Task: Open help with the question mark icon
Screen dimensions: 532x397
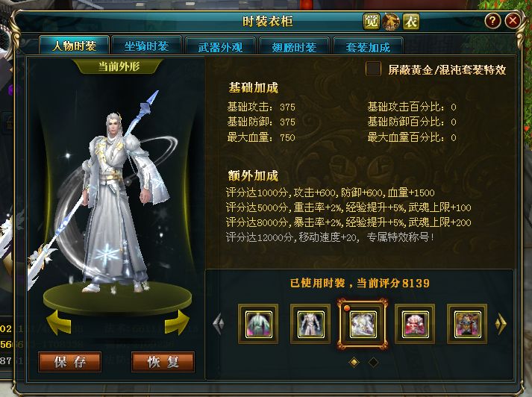Action: tap(492, 21)
